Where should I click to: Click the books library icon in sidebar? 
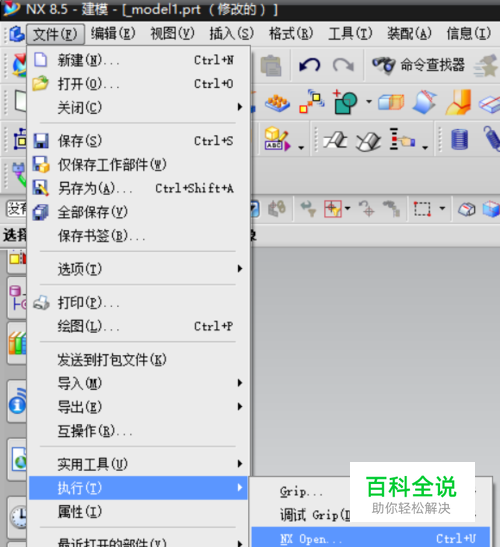pyautogui.click(x=18, y=343)
